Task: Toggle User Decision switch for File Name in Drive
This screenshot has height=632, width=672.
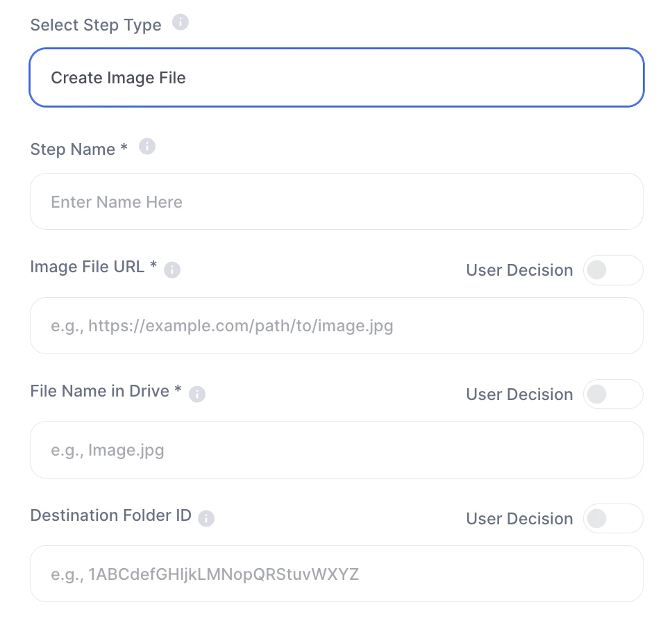Action: coord(613,394)
